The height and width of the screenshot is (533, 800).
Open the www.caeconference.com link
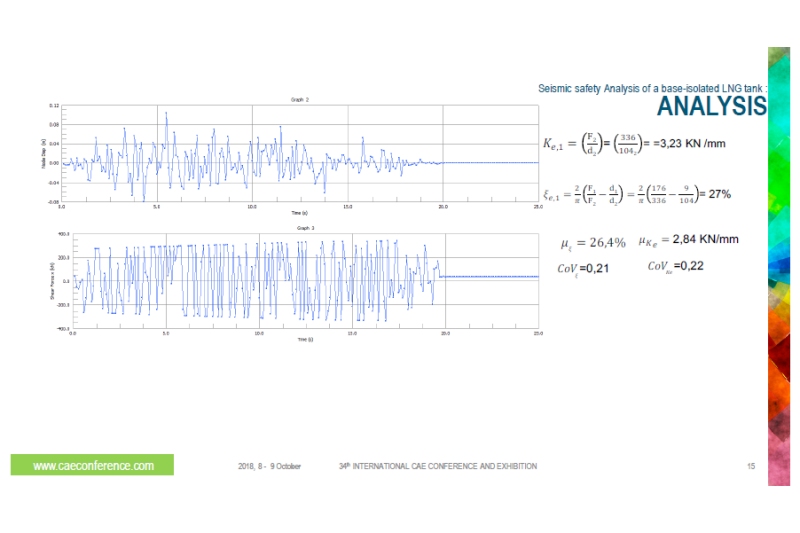pos(92,465)
